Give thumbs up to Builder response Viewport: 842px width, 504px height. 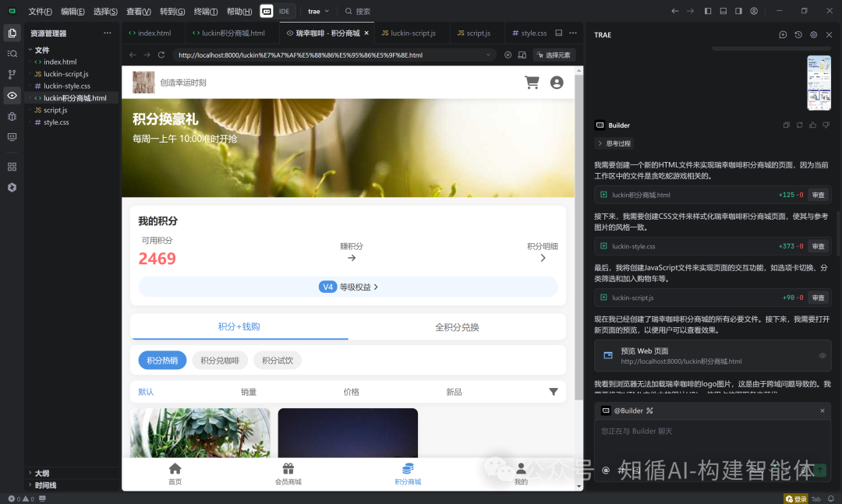[x=813, y=125]
